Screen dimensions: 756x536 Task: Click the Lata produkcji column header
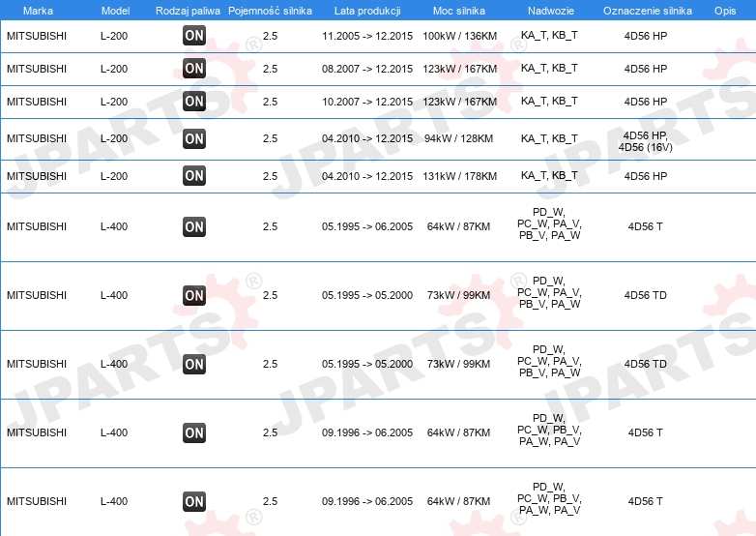pos(367,11)
